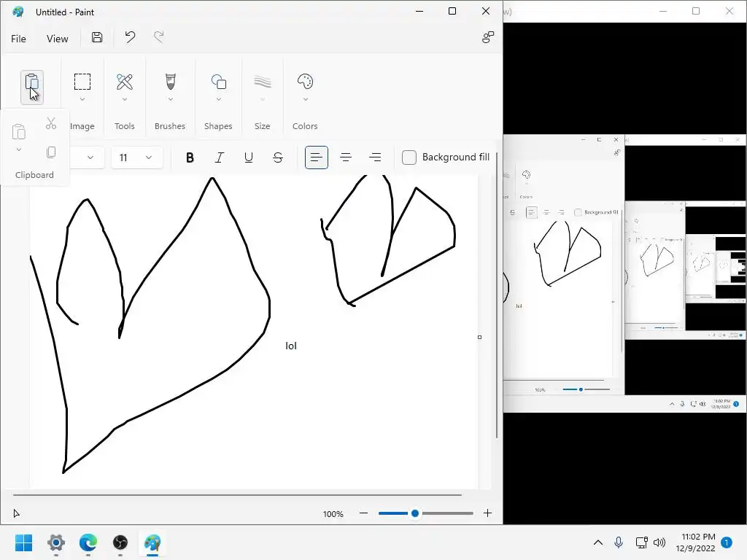Viewport: 747px width, 560px height.
Task: Click the Clipboard paste button in ribbon
Action: [32, 87]
